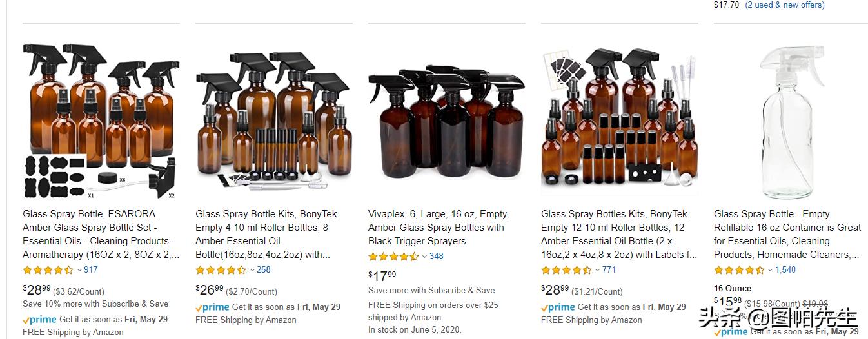Click the stars next to 1,540 reviews
This screenshot has width=868, height=339.
pos(740,270)
